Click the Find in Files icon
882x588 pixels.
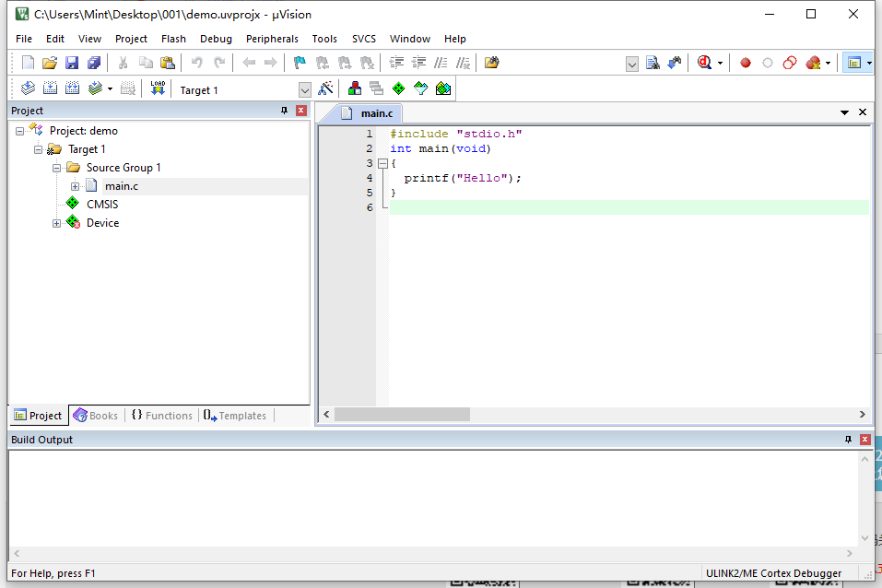(491, 63)
